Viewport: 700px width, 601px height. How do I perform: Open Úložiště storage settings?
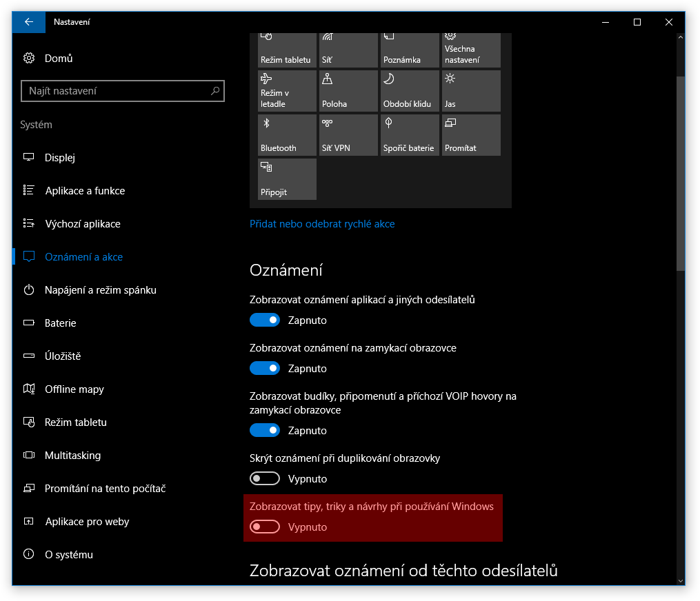point(63,356)
